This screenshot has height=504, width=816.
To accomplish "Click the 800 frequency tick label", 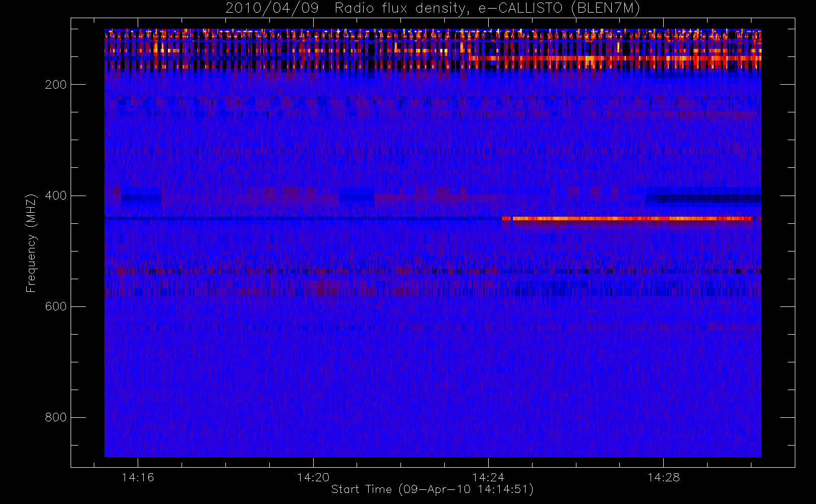I will tap(55, 417).
